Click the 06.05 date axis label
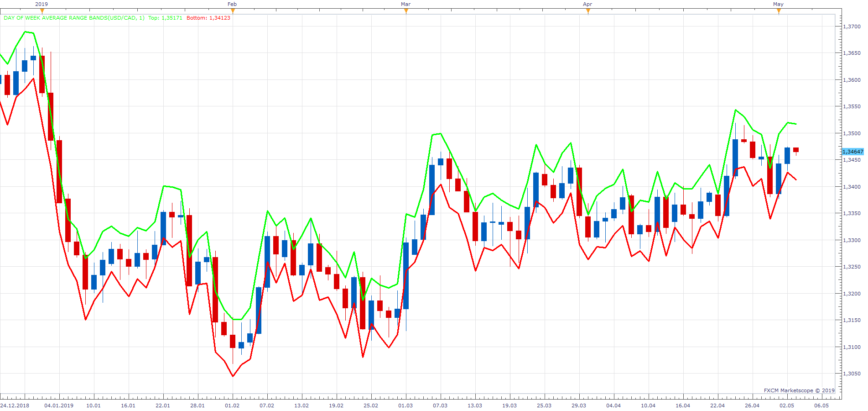 coord(821,406)
